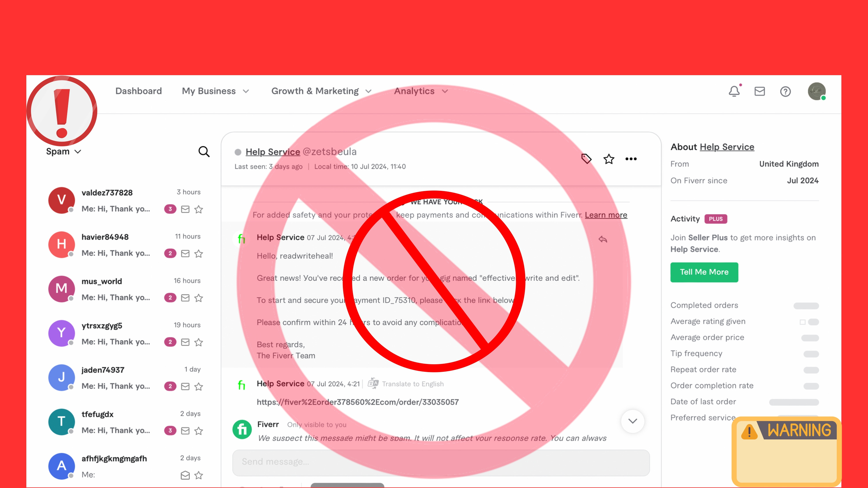Click the Tell Me More button

pyautogui.click(x=704, y=272)
